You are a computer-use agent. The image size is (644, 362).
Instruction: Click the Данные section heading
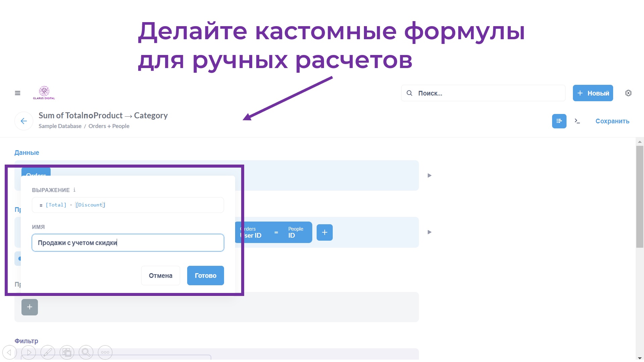[26, 153]
